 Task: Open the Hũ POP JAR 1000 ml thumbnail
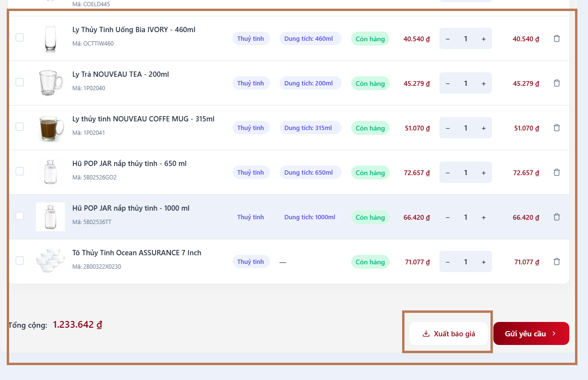pos(50,217)
